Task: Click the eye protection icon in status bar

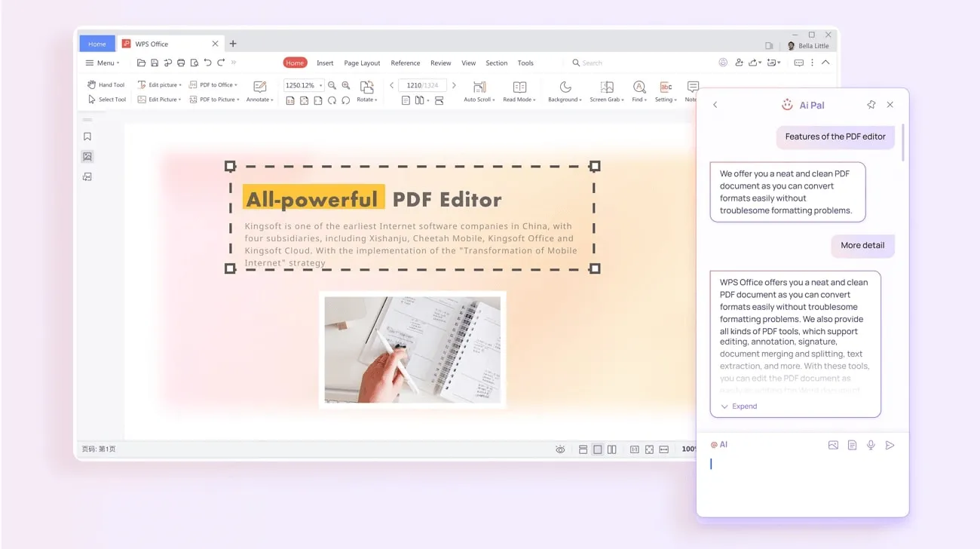Action: click(560, 449)
